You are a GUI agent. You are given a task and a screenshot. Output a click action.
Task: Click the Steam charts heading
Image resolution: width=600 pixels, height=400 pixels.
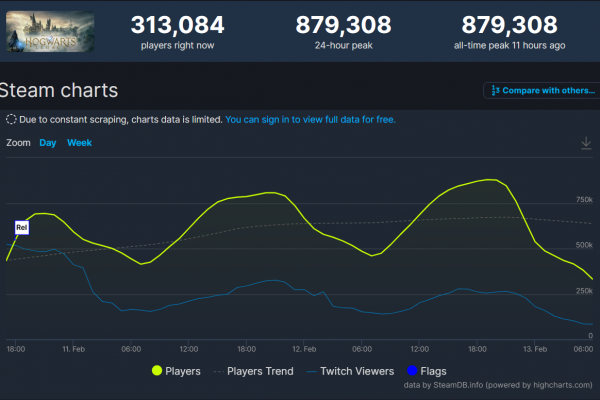59,90
